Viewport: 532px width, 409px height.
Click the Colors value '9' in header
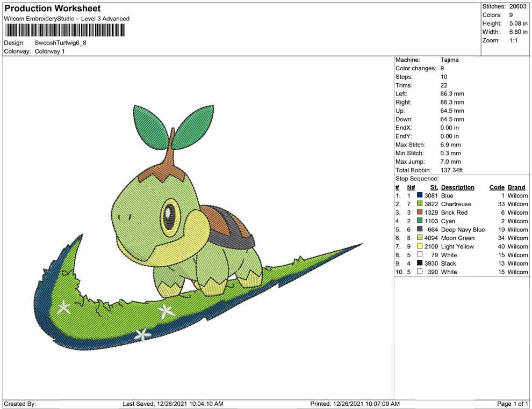click(x=511, y=15)
